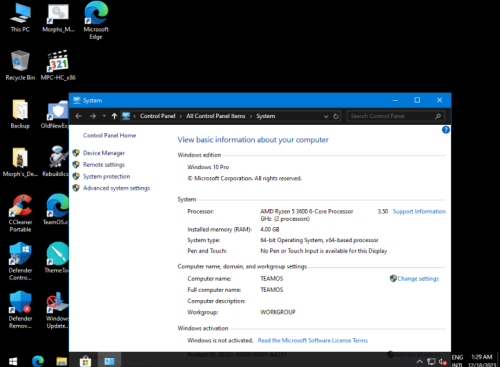
Task: Open Device Manager
Action: pyautogui.click(x=104, y=153)
